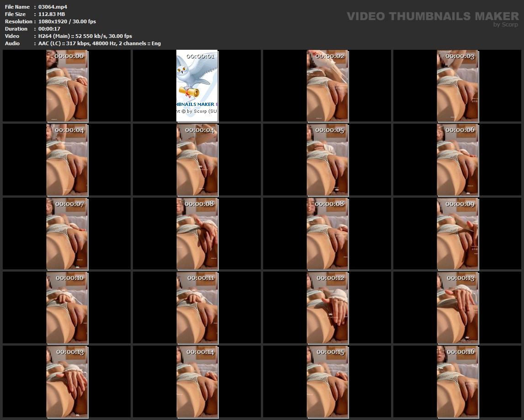Viewport: 524px width, 420px height.
Task: Pick the thumbnail at 00:00:06
Action: pos(458,160)
